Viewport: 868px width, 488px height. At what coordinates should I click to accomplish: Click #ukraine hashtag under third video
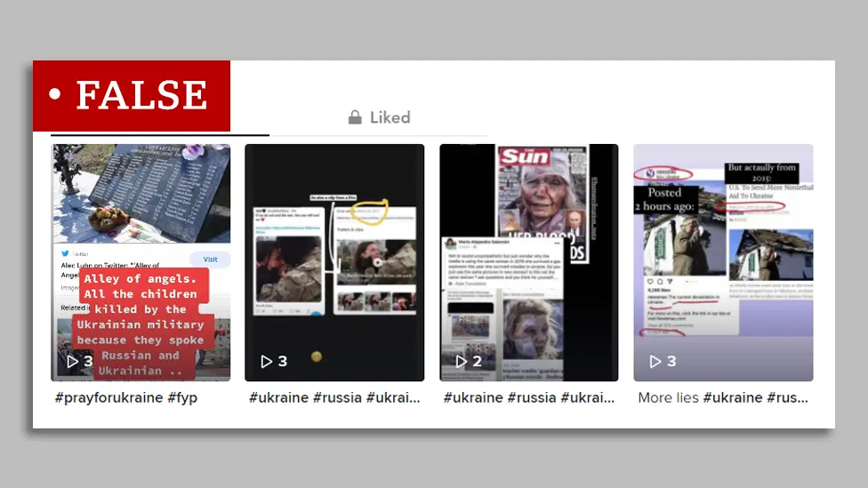tap(473, 397)
